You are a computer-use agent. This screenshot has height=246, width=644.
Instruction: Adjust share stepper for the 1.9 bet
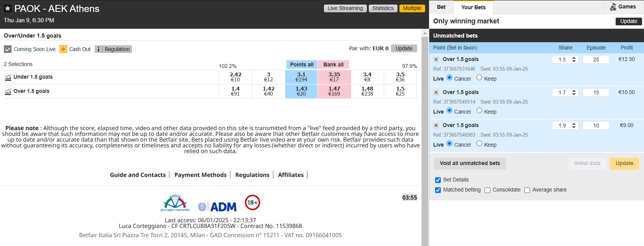[x=574, y=125]
